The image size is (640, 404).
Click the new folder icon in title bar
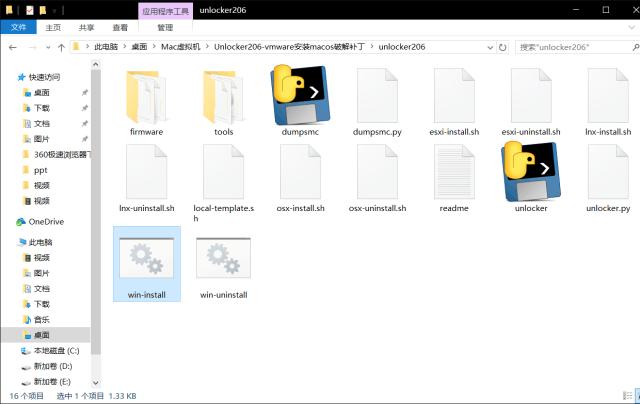pos(42,10)
